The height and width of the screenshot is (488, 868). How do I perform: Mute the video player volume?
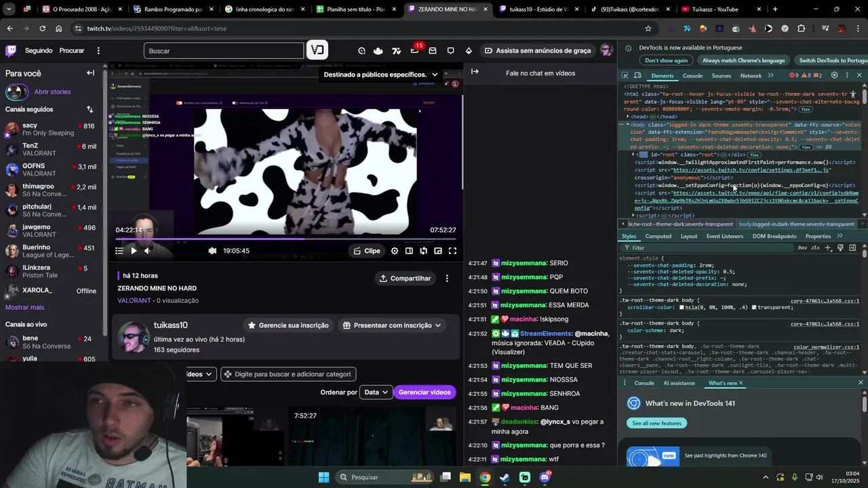coord(148,251)
